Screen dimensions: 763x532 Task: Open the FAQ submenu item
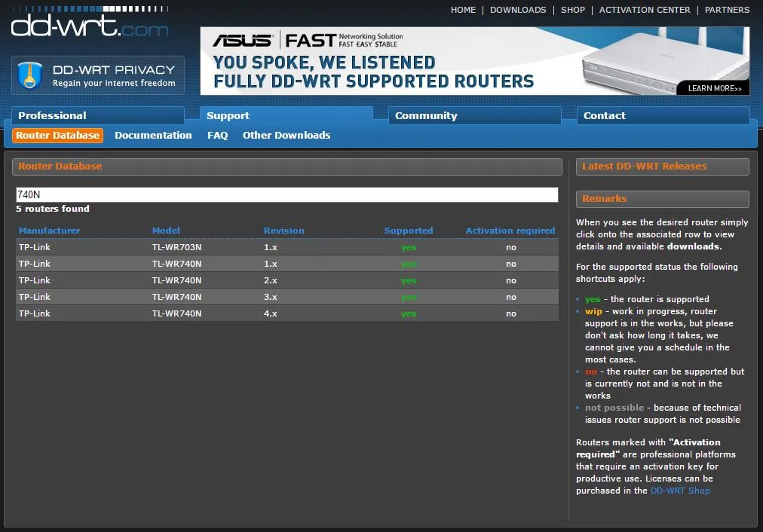point(217,135)
